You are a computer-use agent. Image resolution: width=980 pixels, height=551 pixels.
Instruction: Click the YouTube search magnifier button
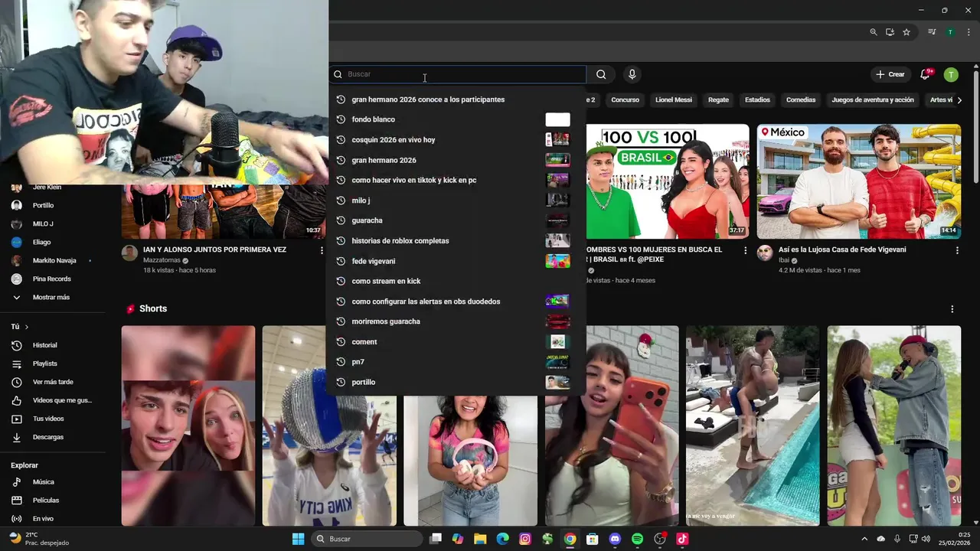coord(601,74)
